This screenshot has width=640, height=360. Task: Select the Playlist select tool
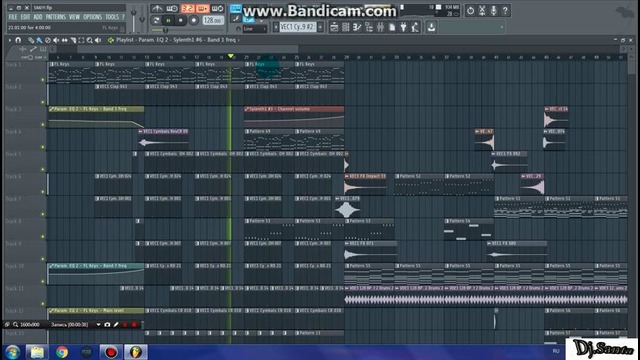pos(81,40)
